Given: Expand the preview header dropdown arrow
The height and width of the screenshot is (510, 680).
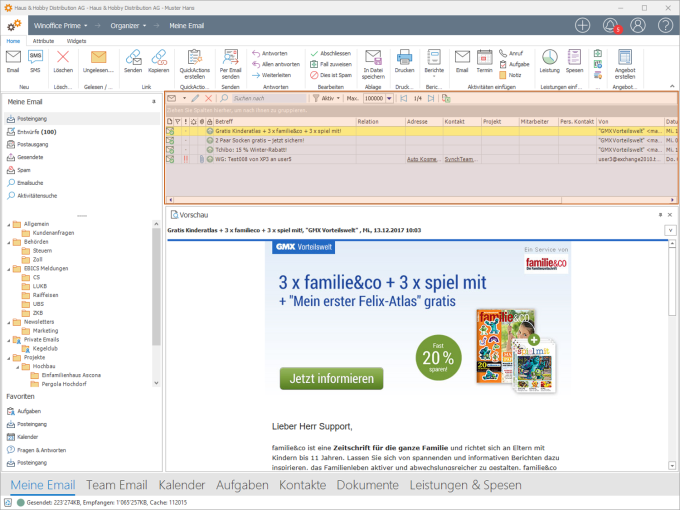Looking at the screenshot, I should [x=670, y=230].
